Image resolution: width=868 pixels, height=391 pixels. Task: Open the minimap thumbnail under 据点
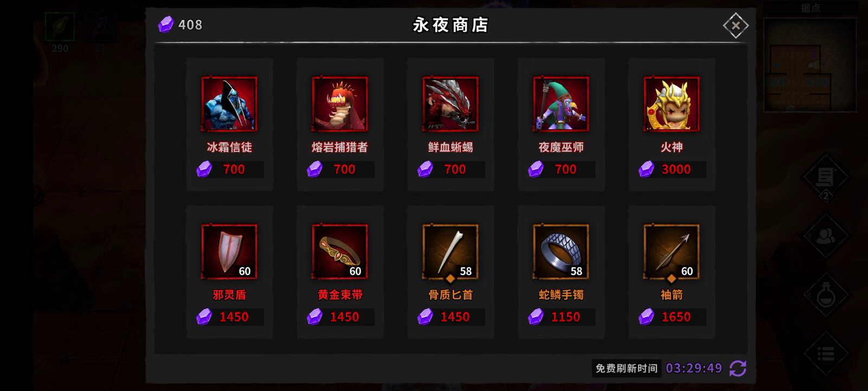pos(810,65)
